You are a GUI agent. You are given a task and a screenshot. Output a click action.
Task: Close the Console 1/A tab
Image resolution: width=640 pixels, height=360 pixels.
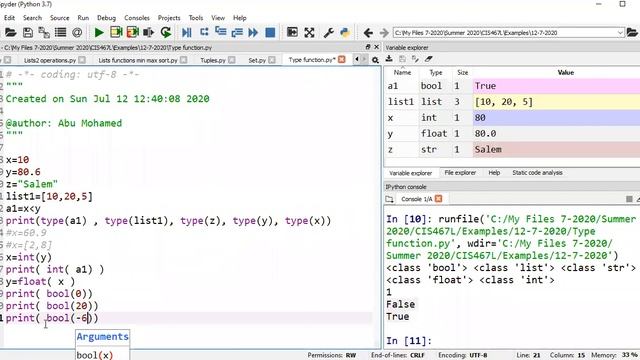click(x=438, y=199)
